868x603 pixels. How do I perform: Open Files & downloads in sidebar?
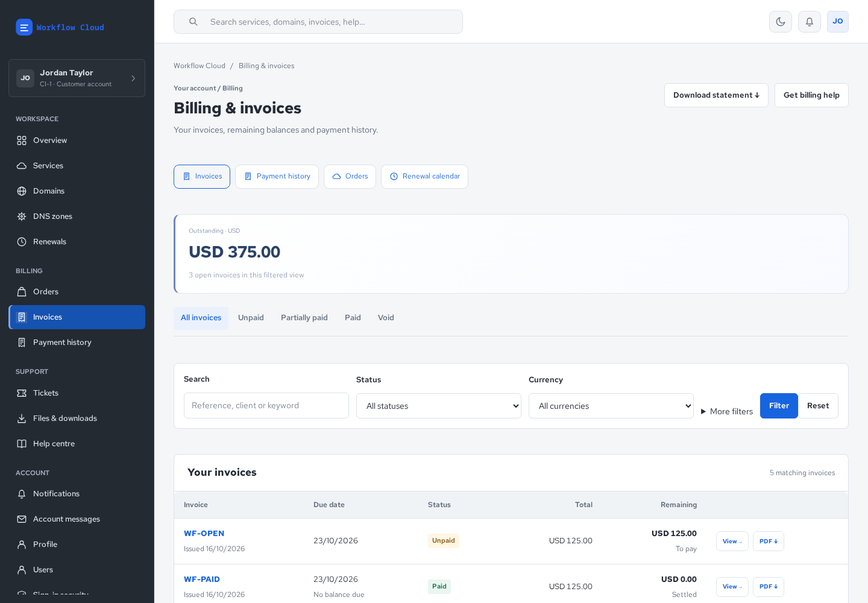coord(77,418)
